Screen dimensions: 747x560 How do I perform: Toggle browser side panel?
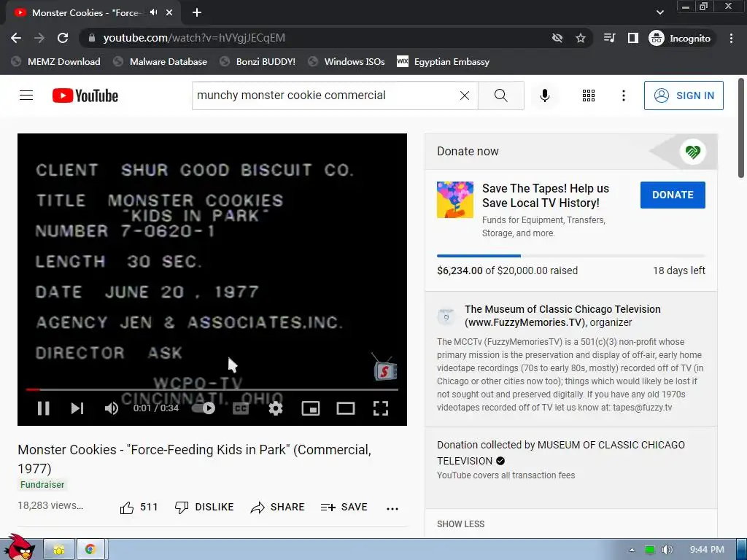pyautogui.click(x=632, y=38)
